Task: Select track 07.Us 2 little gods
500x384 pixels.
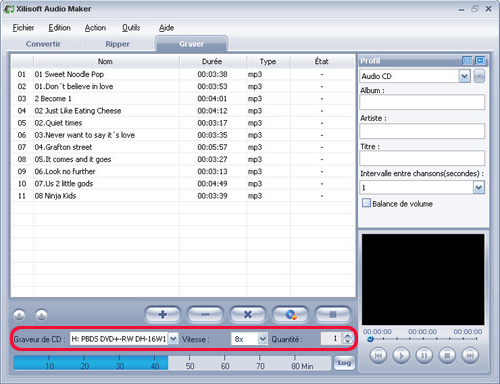Action: pyautogui.click(x=183, y=184)
